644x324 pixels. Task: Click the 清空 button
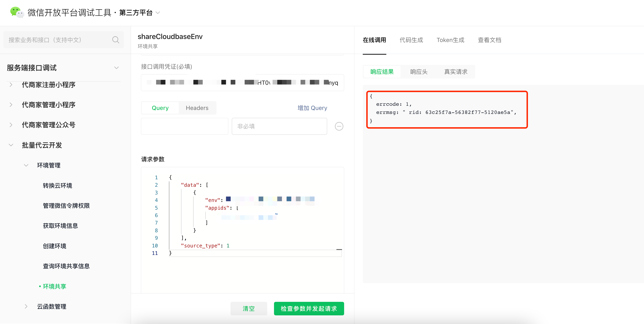point(249,308)
